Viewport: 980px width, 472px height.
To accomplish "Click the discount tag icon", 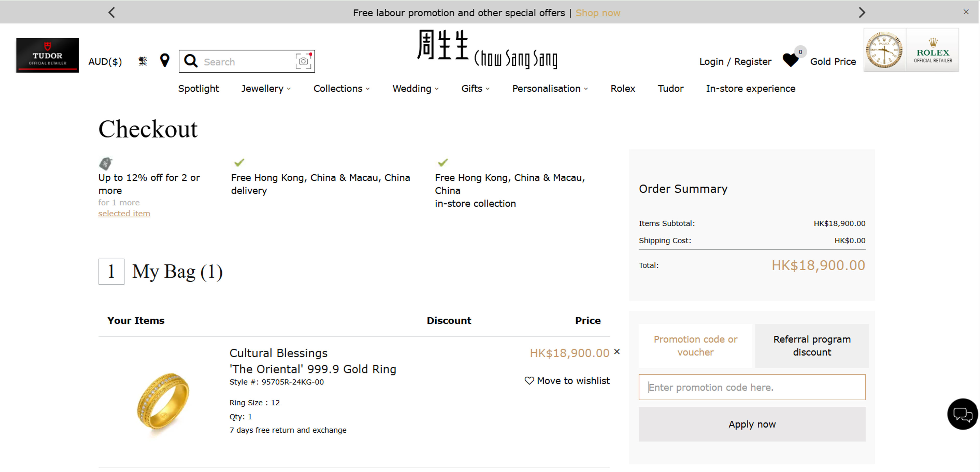I will pyautogui.click(x=105, y=163).
